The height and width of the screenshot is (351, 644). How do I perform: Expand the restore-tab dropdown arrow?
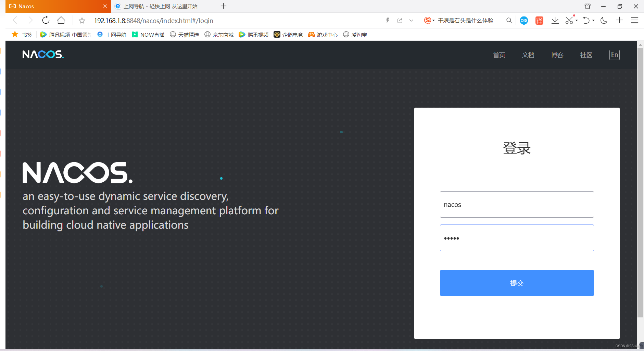click(x=593, y=21)
